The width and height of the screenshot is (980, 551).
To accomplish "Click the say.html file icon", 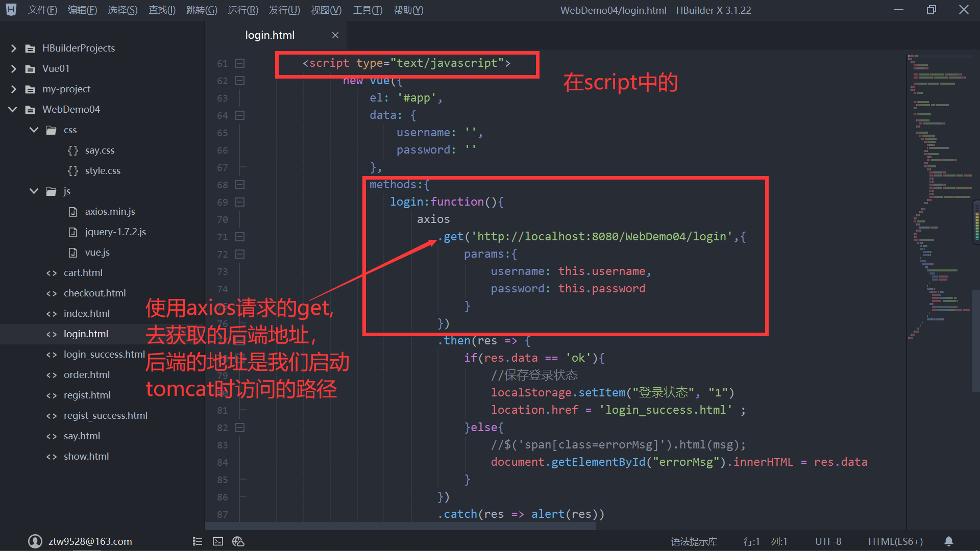I will click(x=52, y=436).
